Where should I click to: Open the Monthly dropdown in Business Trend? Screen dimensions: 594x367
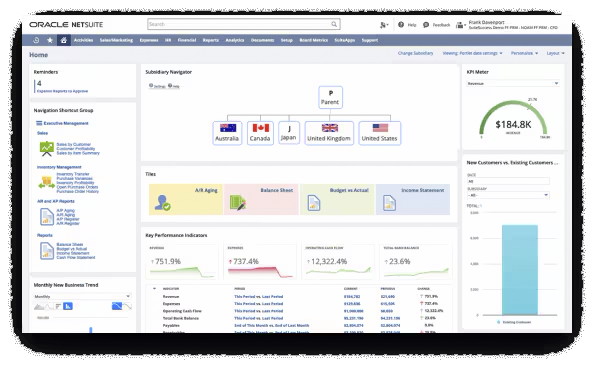coord(83,296)
